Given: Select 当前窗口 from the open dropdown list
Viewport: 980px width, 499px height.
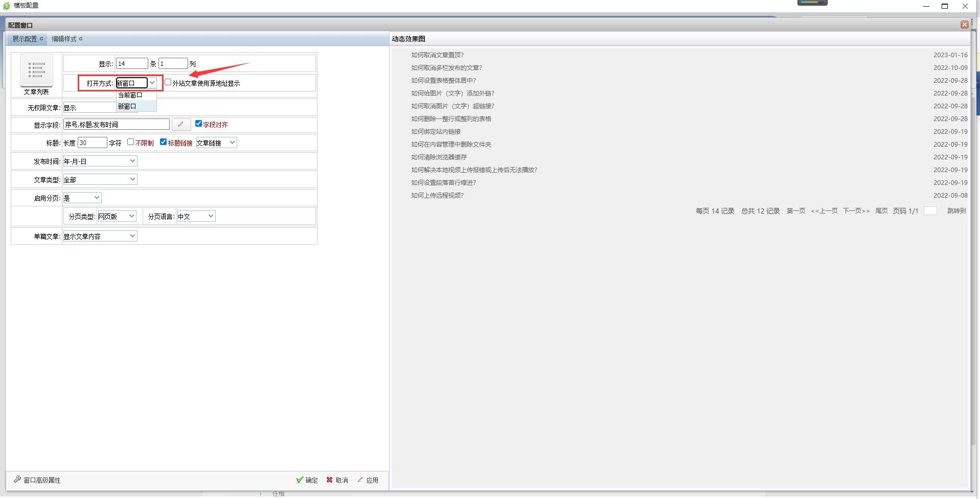Looking at the screenshot, I should tap(130, 95).
